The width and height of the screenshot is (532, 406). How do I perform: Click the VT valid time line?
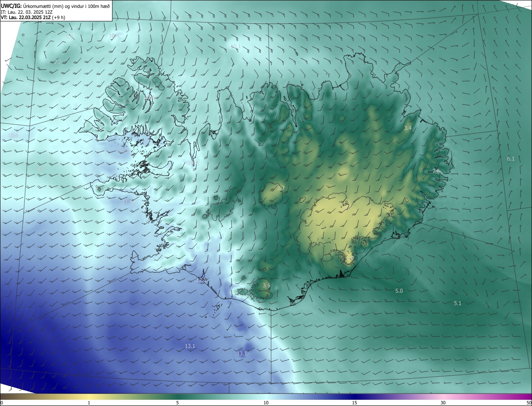(33, 17)
